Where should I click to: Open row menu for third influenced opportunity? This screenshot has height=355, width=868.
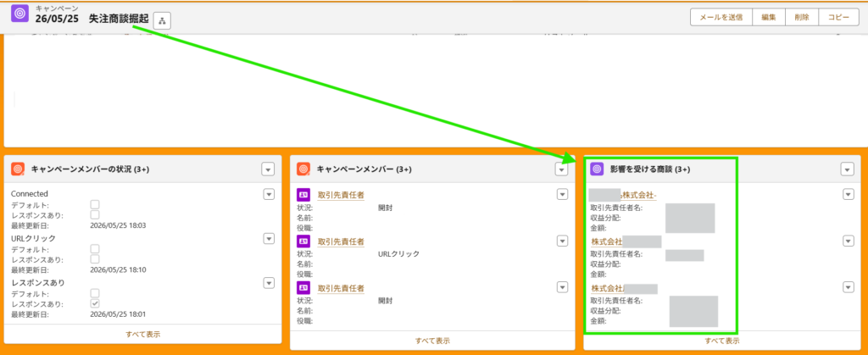[x=848, y=287]
